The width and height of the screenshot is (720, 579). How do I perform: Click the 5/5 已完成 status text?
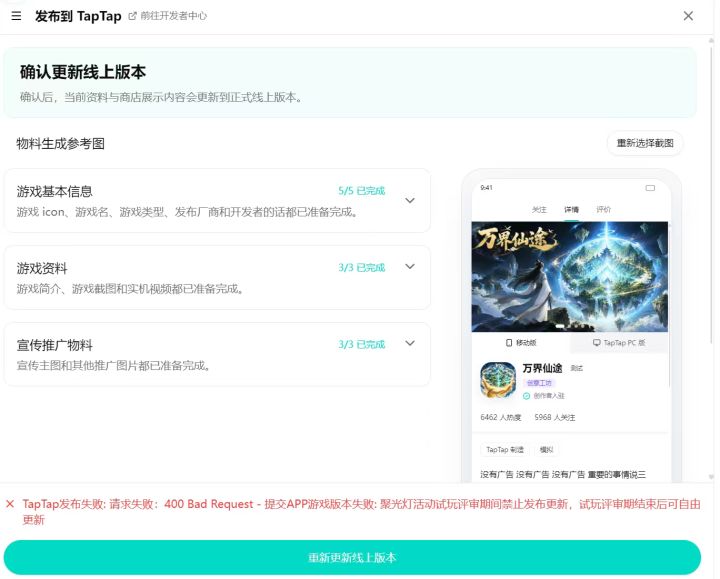(361, 191)
